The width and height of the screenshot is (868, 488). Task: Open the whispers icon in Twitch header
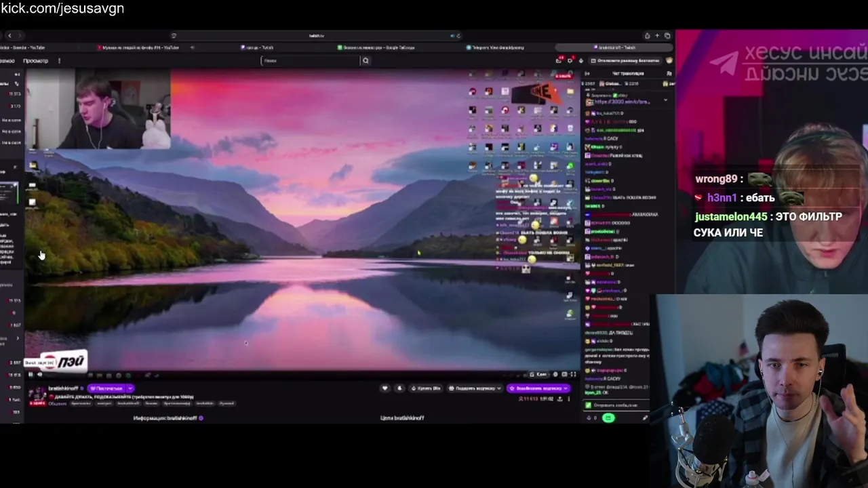570,60
